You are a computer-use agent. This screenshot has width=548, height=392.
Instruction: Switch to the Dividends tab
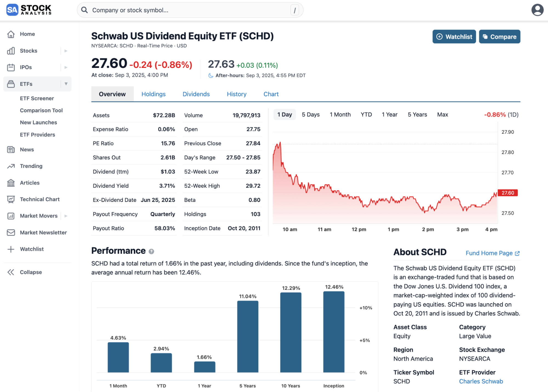click(196, 94)
